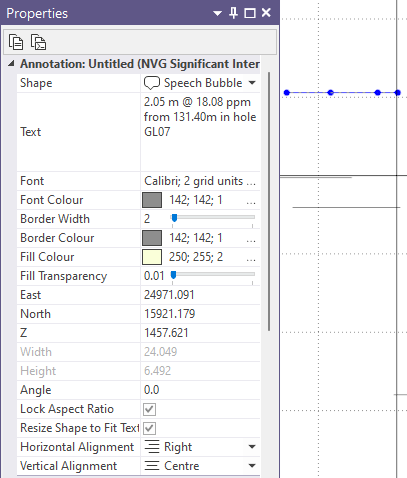The height and width of the screenshot is (478, 407).
Task: Open the Shape dropdown
Action: coord(252,83)
